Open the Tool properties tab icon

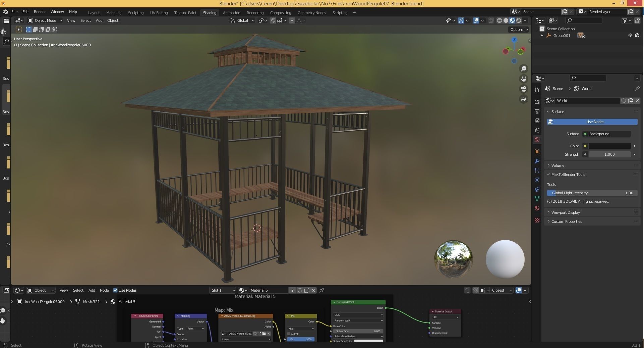point(537,90)
